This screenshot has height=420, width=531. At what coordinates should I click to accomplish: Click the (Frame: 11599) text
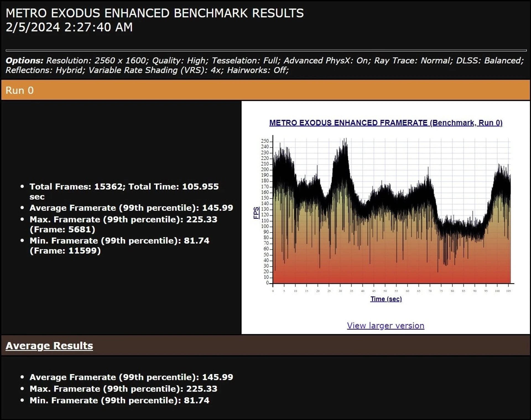click(x=65, y=251)
